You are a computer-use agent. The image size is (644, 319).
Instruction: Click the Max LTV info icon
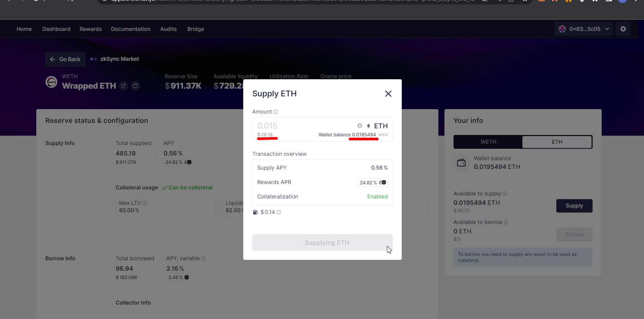pyautogui.click(x=144, y=203)
